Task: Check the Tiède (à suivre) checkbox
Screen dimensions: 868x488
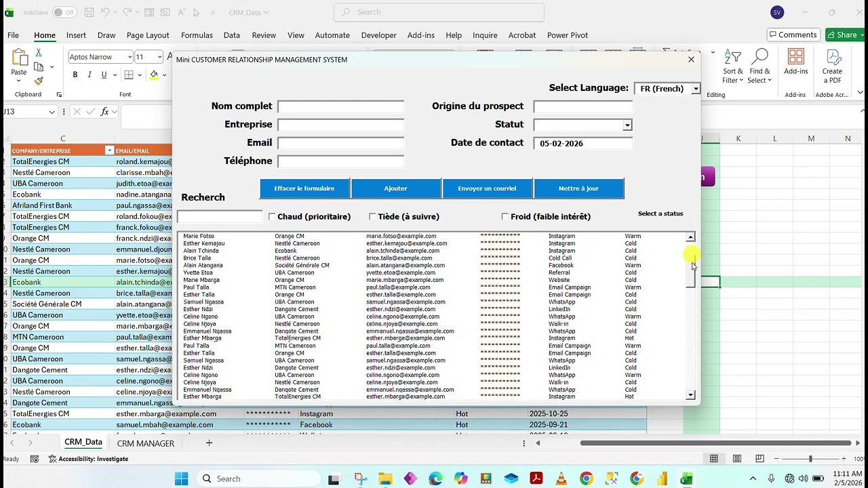Action: tap(372, 216)
